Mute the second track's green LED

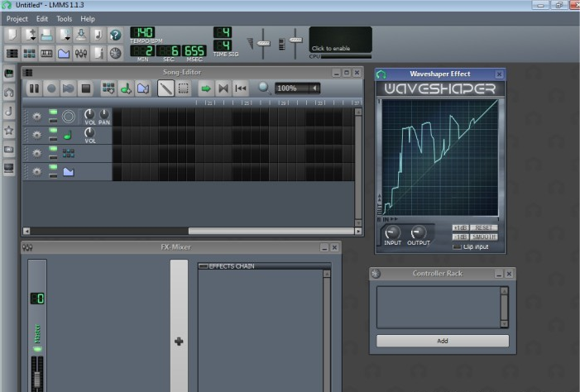[53, 131]
